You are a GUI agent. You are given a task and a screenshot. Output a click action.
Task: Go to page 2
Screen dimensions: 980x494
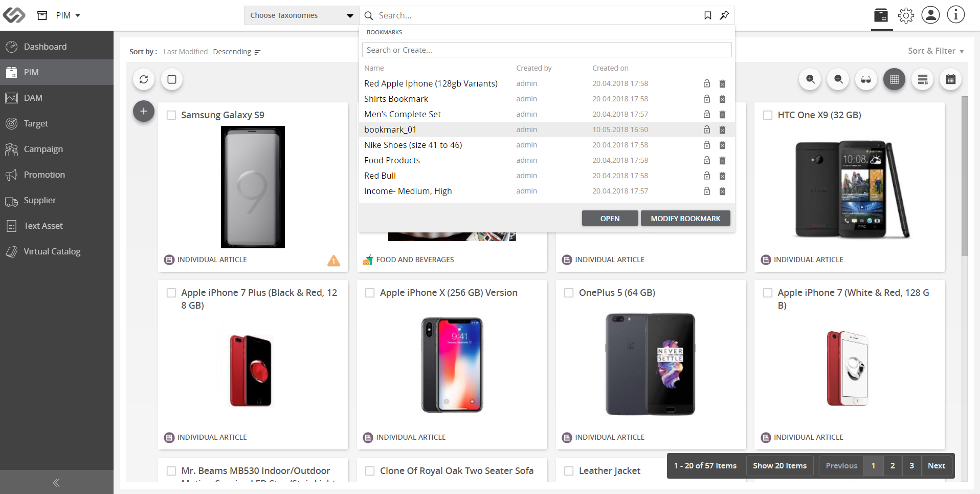[893, 466]
